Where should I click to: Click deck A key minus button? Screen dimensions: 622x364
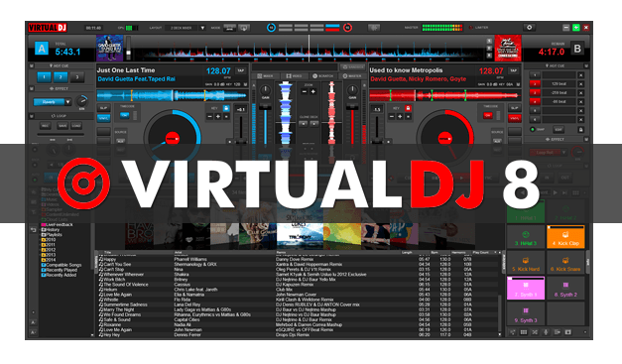pos(210,117)
